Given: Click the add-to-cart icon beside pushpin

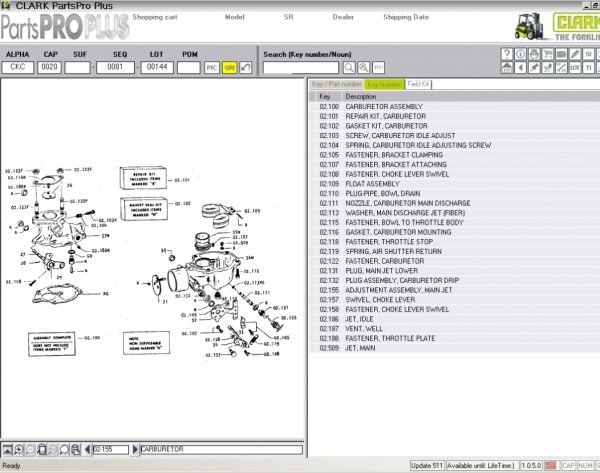Looking at the screenshot, I should (x=548, y=68).
